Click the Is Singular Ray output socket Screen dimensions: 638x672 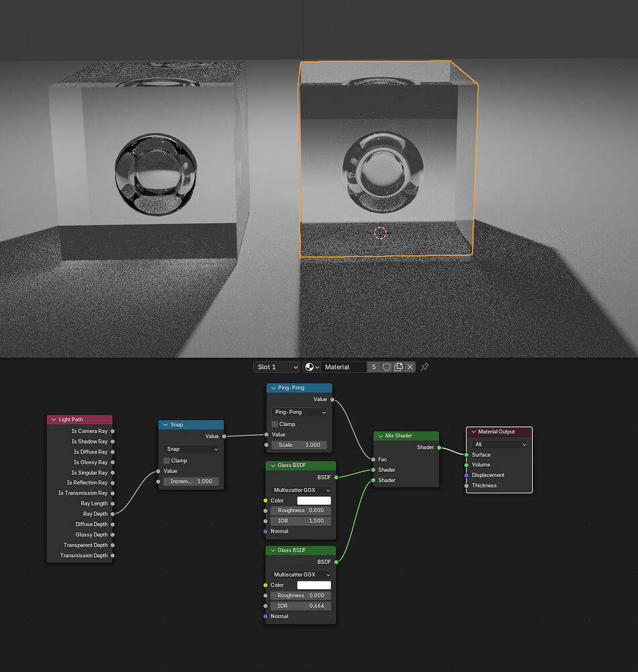click(x=113, y=472)
